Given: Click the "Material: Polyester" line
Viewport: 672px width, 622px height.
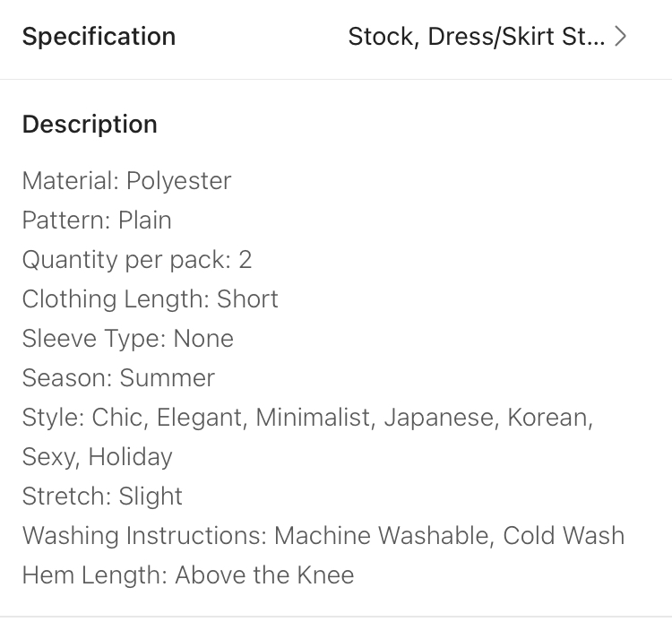Looking at the screenshot, I should point(126,181).
